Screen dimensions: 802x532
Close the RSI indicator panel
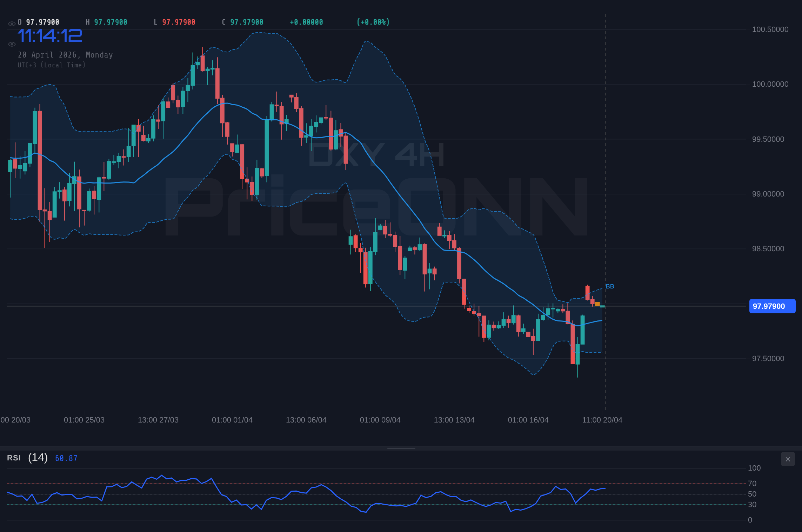point(788,459)
